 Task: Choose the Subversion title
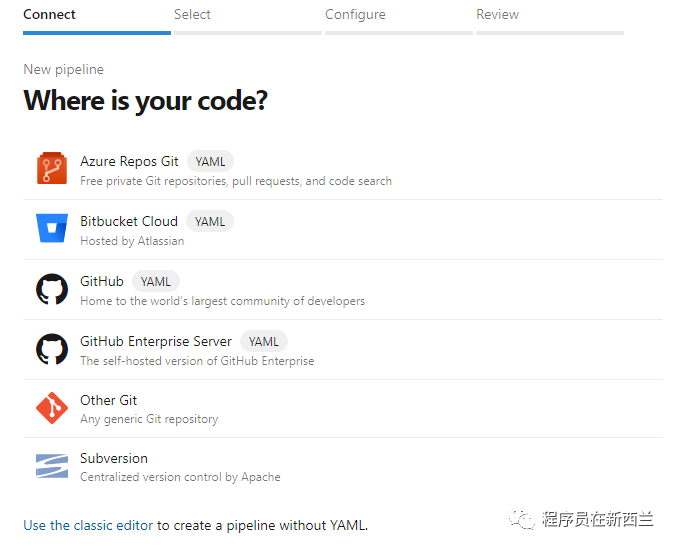click(114, 459)
